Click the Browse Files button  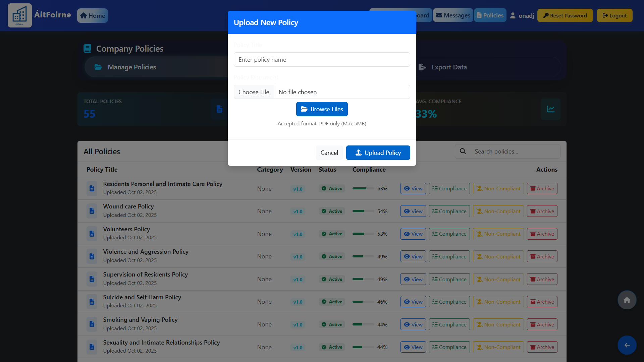pos(322,109)
